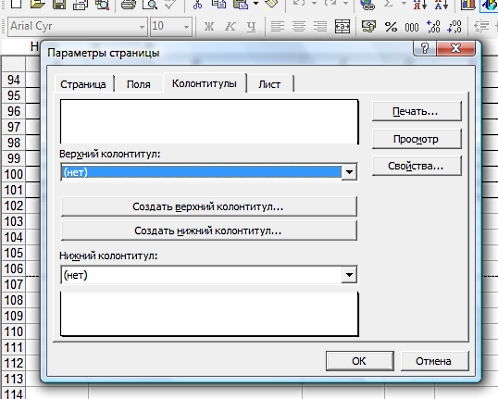
Task: Click the Печать... button
Action: [x=417, y=112]
